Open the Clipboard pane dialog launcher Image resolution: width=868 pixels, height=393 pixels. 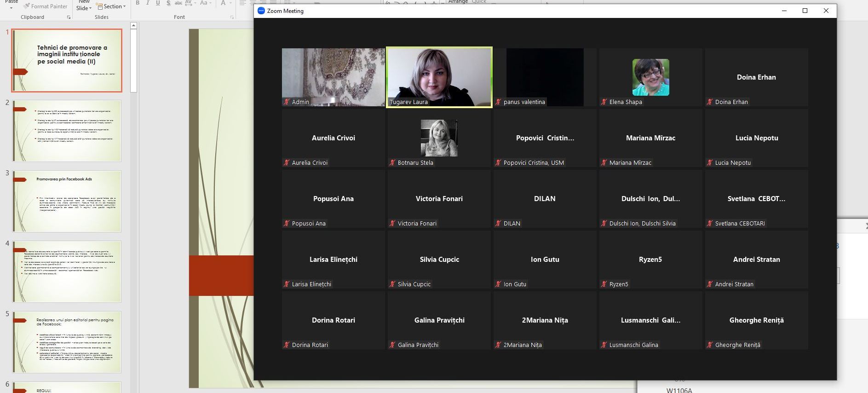click(x=69, y=17)
